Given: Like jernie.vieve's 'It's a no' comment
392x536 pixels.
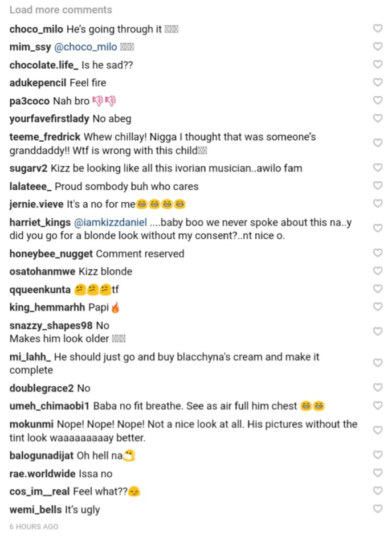Looking at the screenshot, I should 377,203.
